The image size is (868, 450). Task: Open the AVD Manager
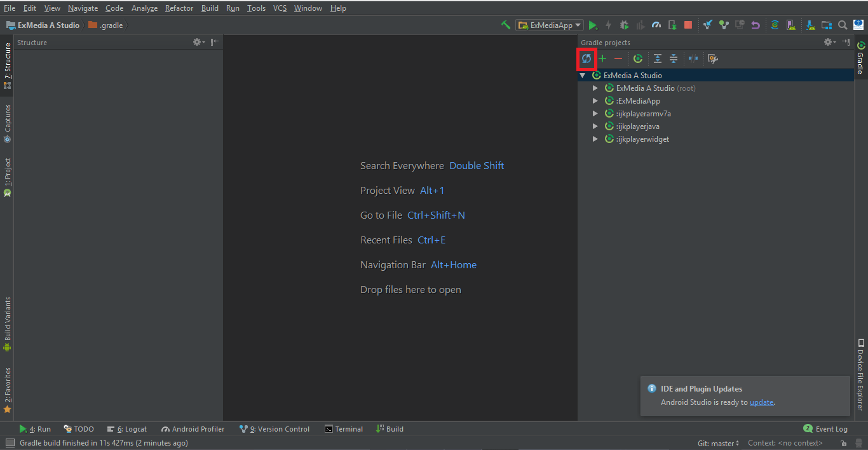pos(791,25)
